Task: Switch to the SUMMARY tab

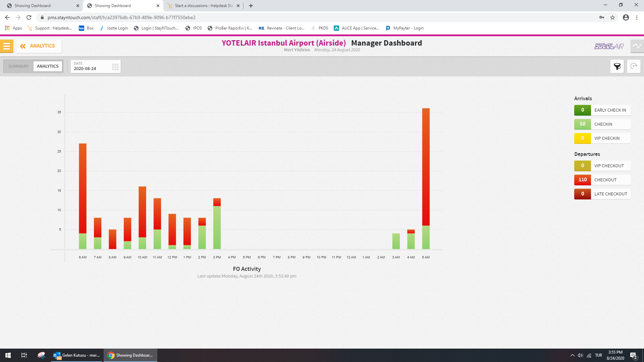Action: 18,66
